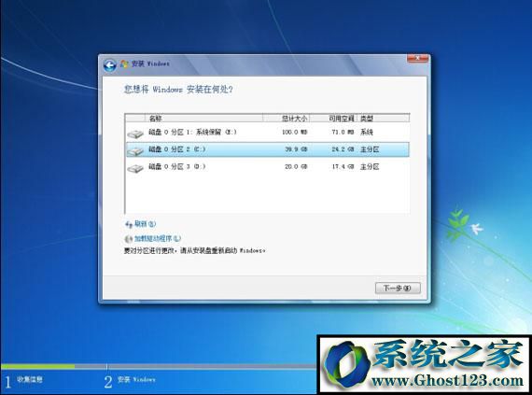Open the 加载驱动程序(L) link
This screenshot has height=395, width=532.
click(x=158, y=238)
